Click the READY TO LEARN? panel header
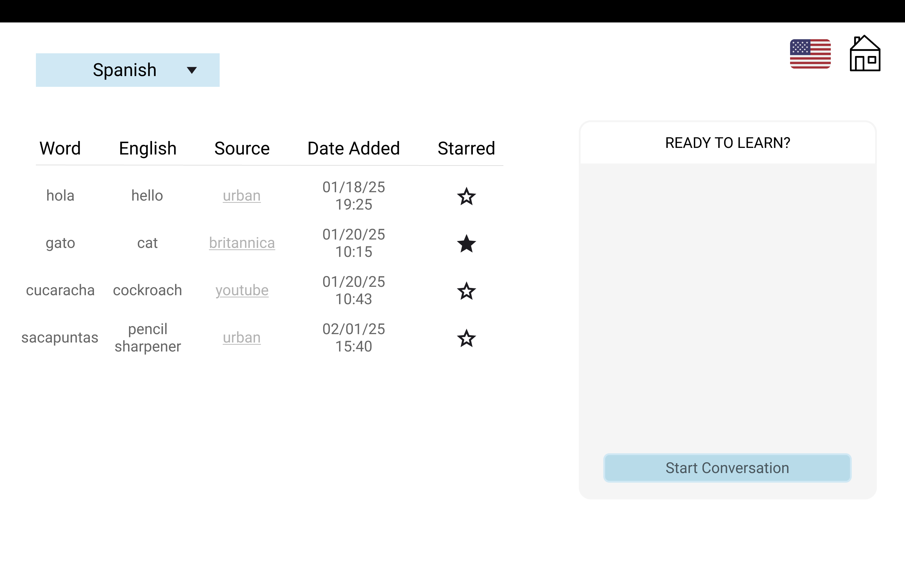Screen dimensions: 905x588 click(x=727, y=143)
